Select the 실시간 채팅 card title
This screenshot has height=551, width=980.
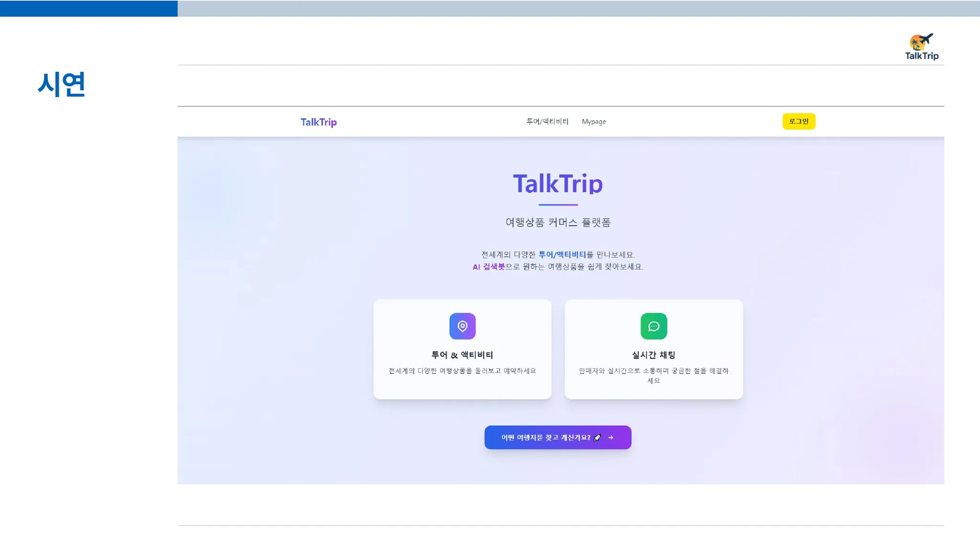654,355
